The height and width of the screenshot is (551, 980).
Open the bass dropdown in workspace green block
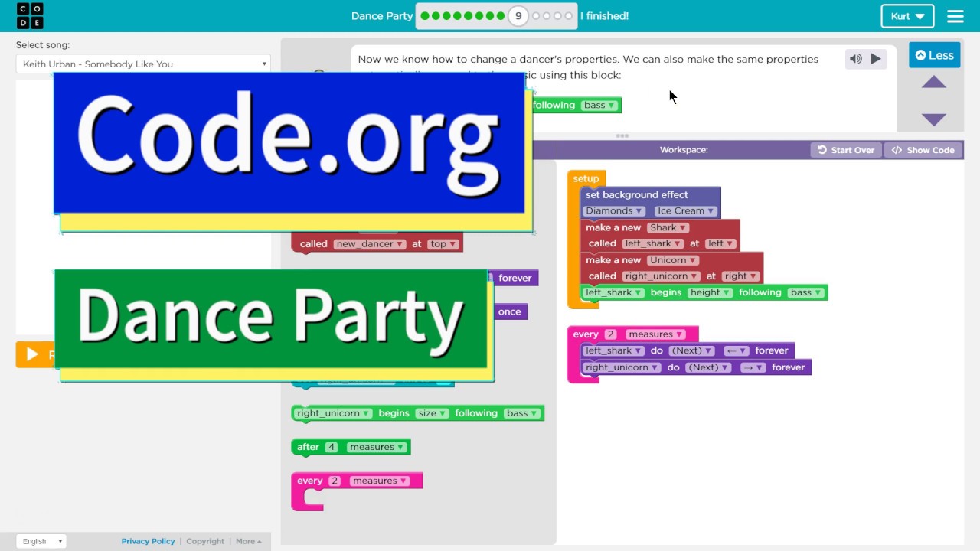point(806,292)
